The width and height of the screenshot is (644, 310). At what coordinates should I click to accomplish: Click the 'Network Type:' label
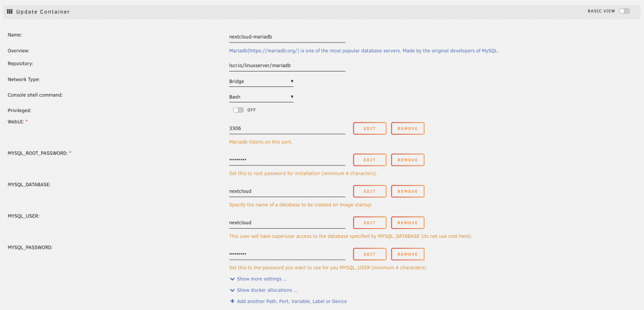(24, 79)
